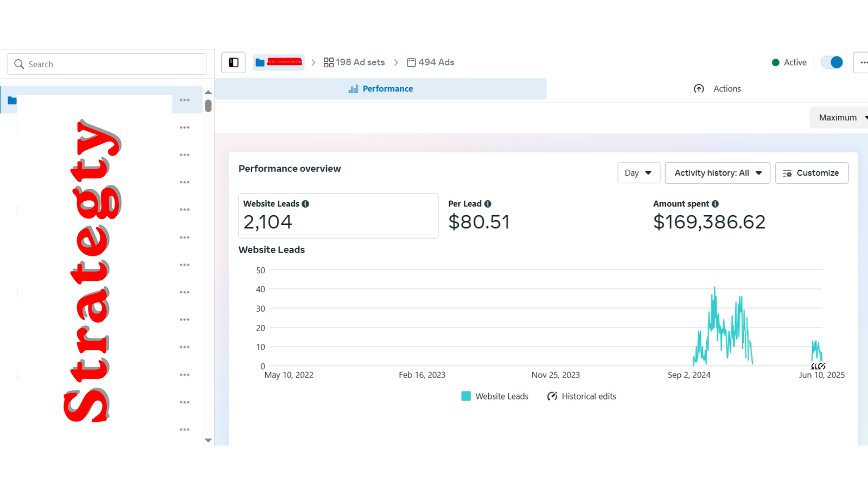This screenshot has height=488, width=868.
Task: Click the $169,386.62 Amount spent value
Action: 709,222
